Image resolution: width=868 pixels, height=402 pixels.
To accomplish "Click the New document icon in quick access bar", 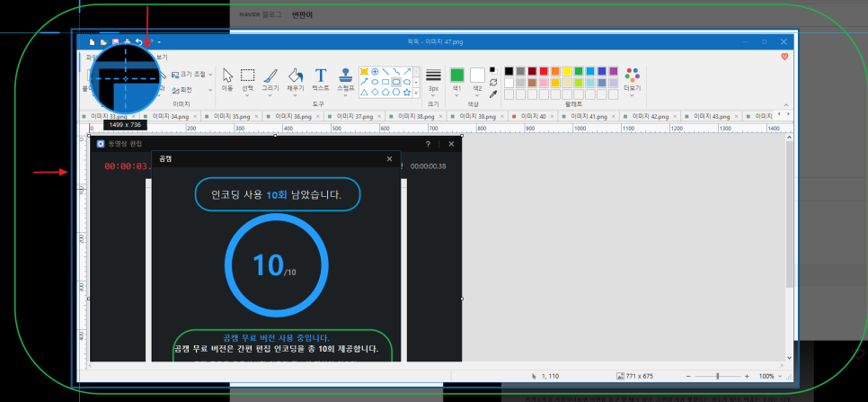I will click(92, 41).
